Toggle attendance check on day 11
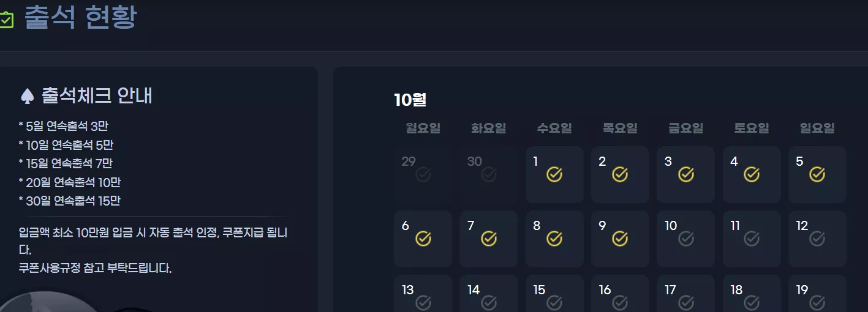The image size is (868, 312). pos(752,239)
